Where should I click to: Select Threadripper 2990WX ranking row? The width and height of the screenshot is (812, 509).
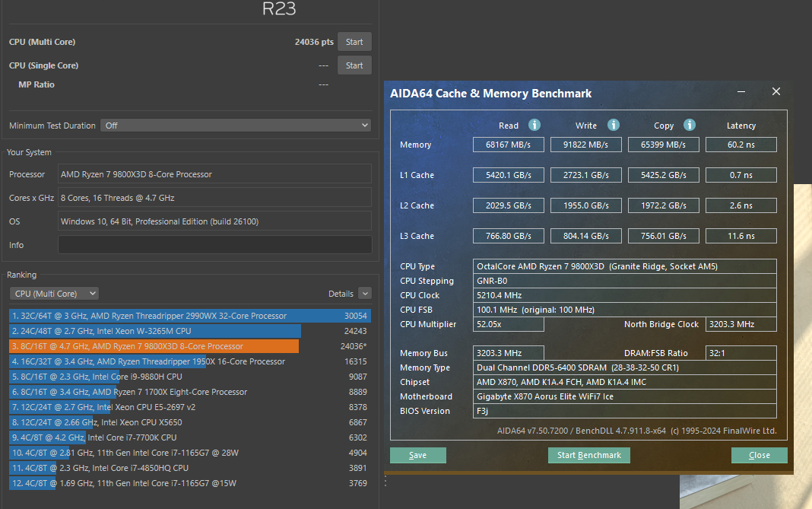189,316
